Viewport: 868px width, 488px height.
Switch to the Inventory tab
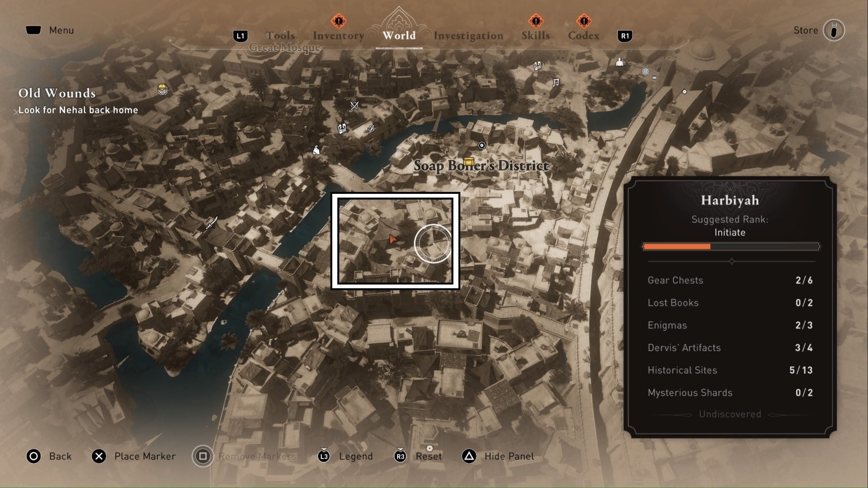337,34
